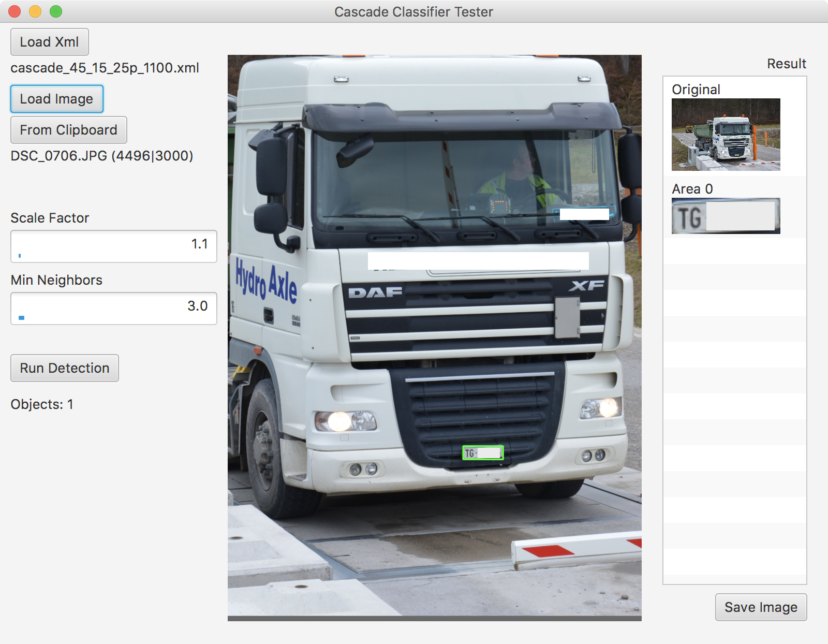Click the Original label text

(x=696, y=90)
